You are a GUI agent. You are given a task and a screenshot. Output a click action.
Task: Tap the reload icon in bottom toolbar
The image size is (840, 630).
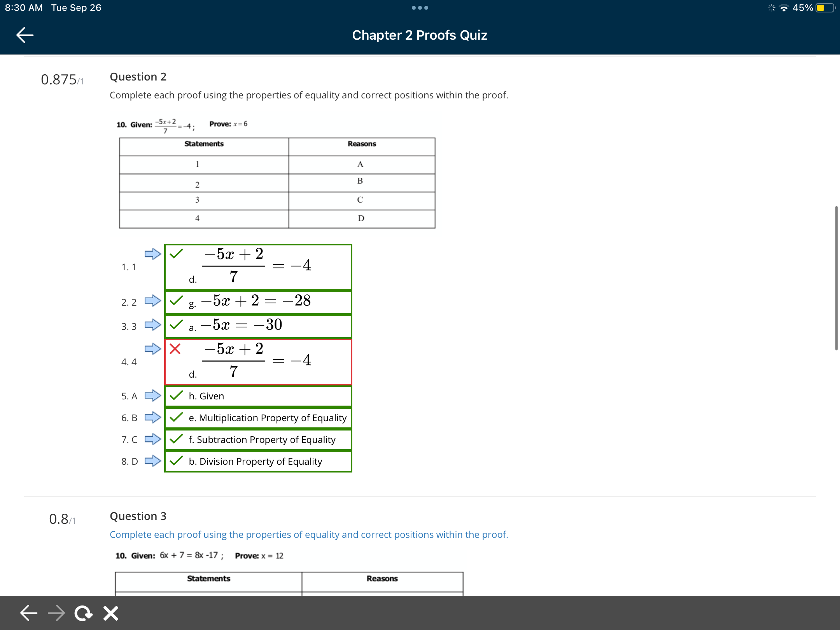tap(83, 613)
